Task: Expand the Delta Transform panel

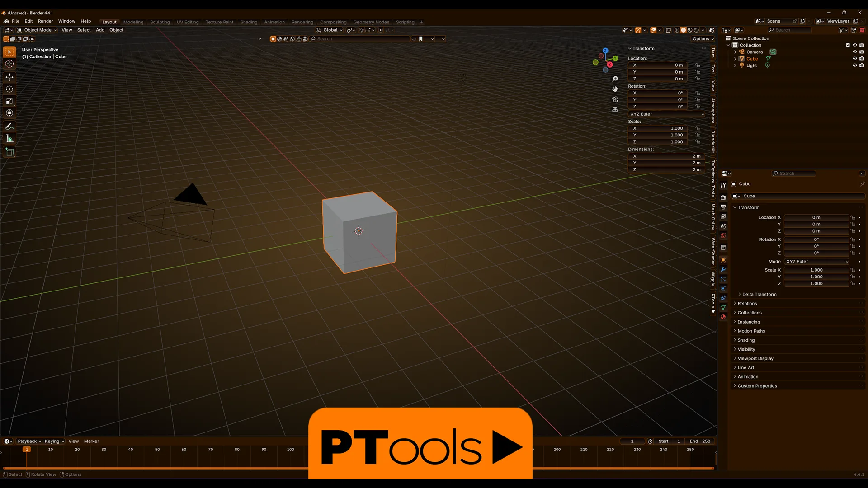Action: (759, 295)
